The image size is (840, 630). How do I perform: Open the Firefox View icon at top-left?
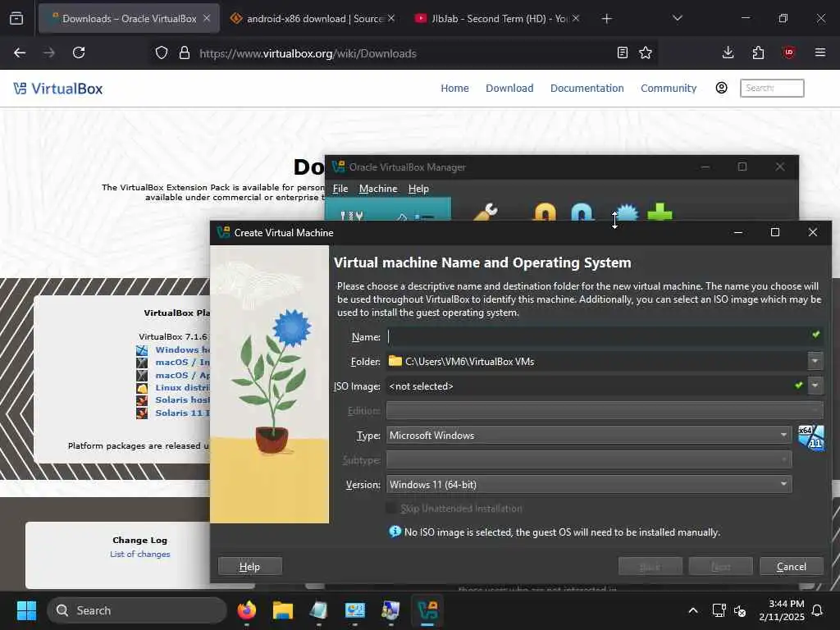[x=16, y=18]
